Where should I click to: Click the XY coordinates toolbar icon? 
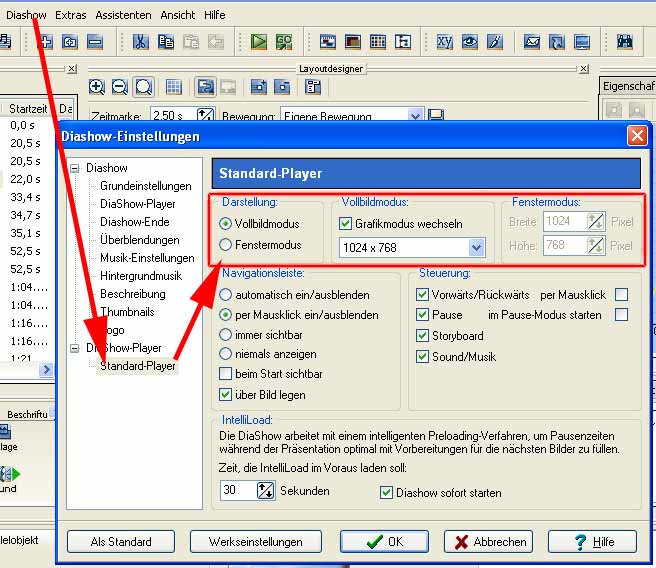point(444,42)
